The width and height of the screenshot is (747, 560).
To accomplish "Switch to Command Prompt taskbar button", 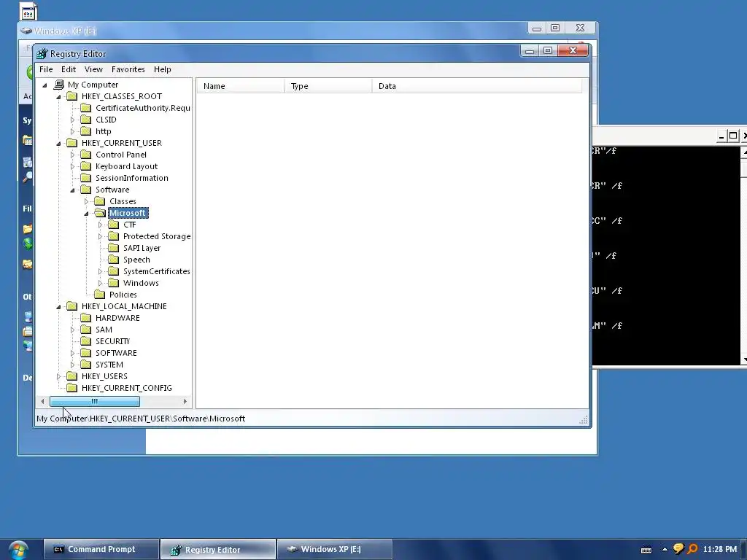I will [x=101, y=550].
